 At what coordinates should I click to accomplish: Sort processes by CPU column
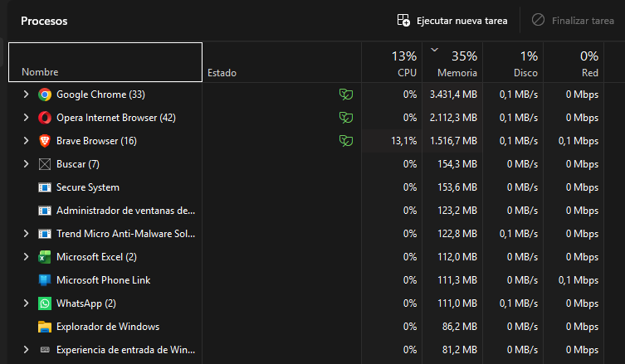[392, 63]
